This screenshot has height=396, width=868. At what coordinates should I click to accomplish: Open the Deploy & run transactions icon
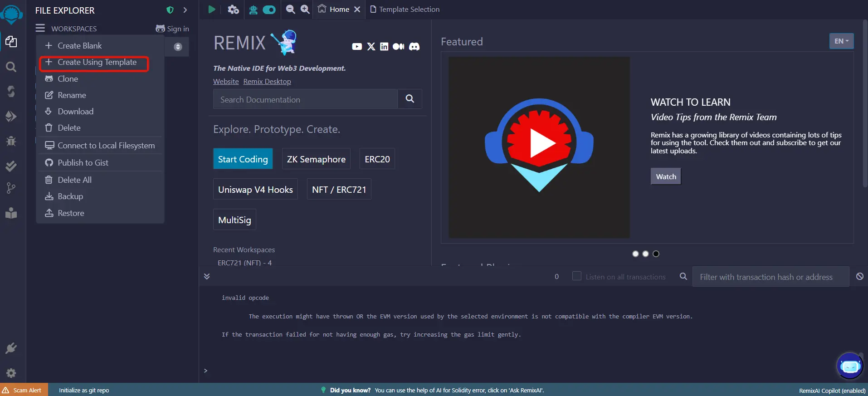tap(11, 116)
